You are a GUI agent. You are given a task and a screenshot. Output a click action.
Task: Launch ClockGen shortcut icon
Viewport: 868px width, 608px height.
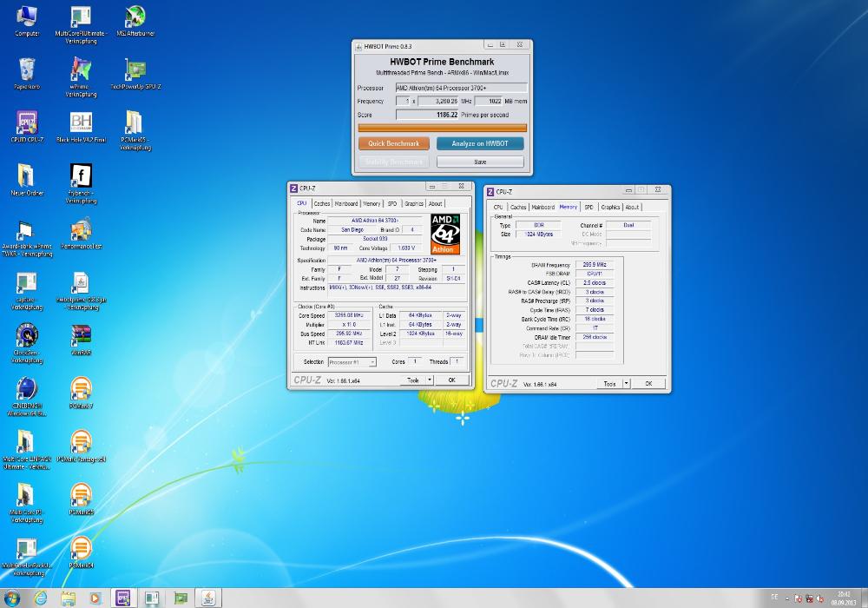point(27,343)
